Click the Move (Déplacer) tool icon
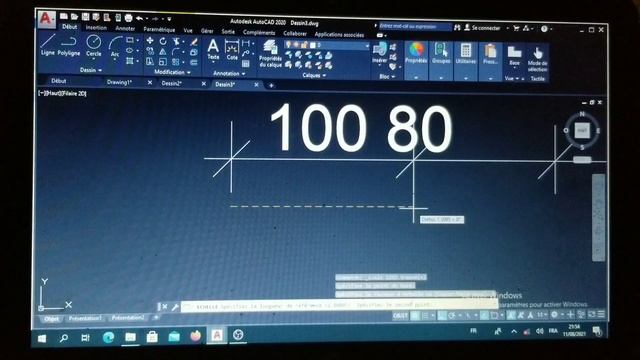 click(x=150, y=40)
